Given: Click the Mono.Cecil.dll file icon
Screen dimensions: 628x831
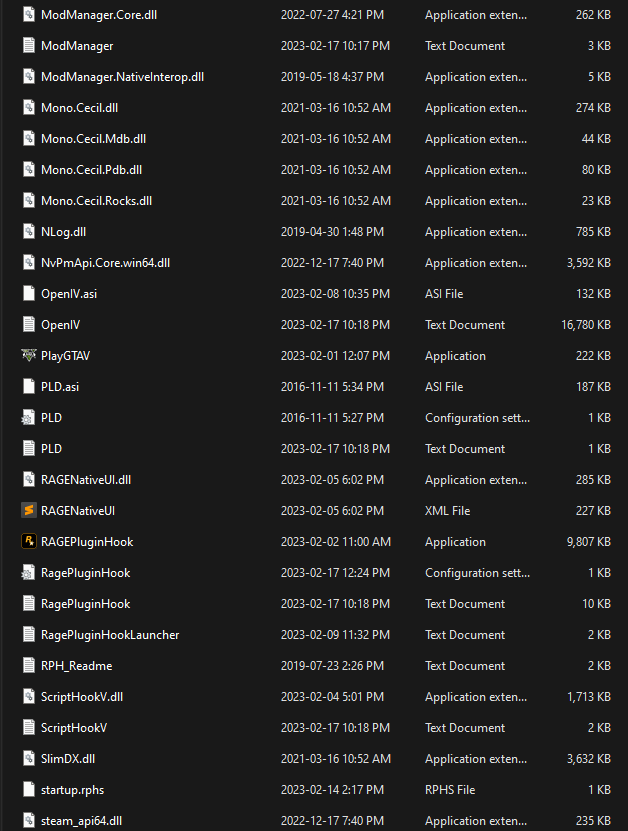Looking at the screenshot, I should click(x=29, y=108).
